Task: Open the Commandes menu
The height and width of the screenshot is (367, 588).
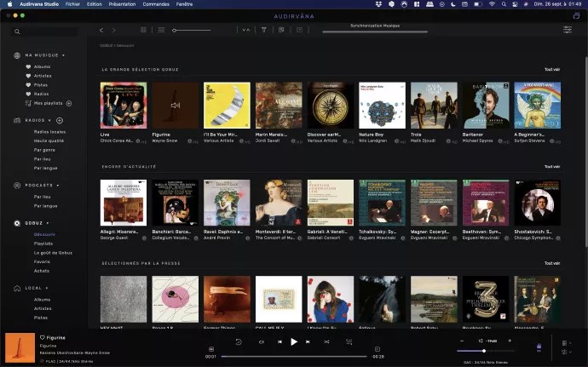Action: (x=156, y=4)
